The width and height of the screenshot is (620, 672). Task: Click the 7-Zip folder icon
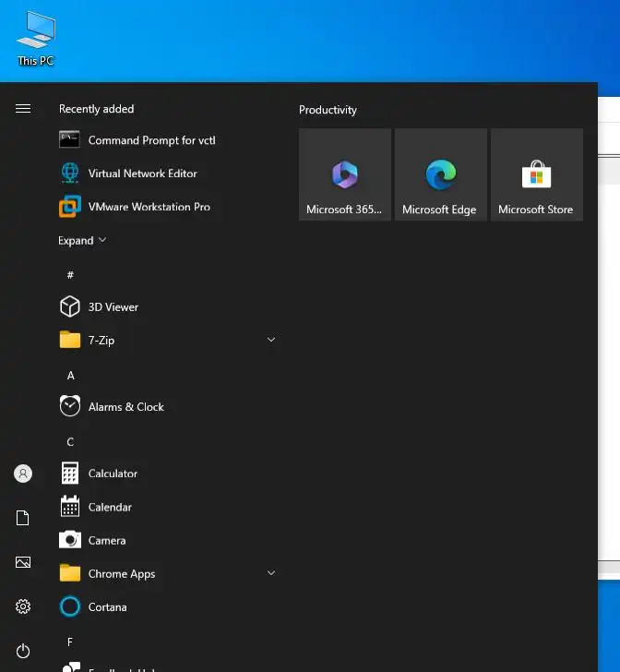click(70, 340)
